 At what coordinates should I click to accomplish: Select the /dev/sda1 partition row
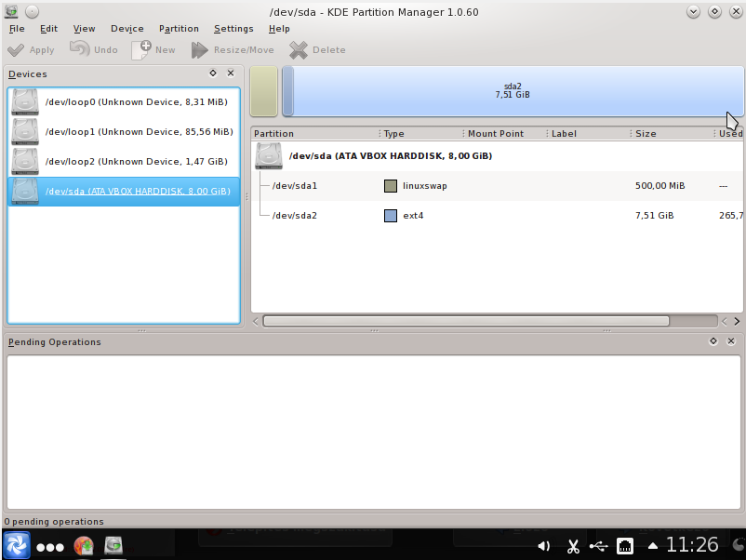(497, 185)
